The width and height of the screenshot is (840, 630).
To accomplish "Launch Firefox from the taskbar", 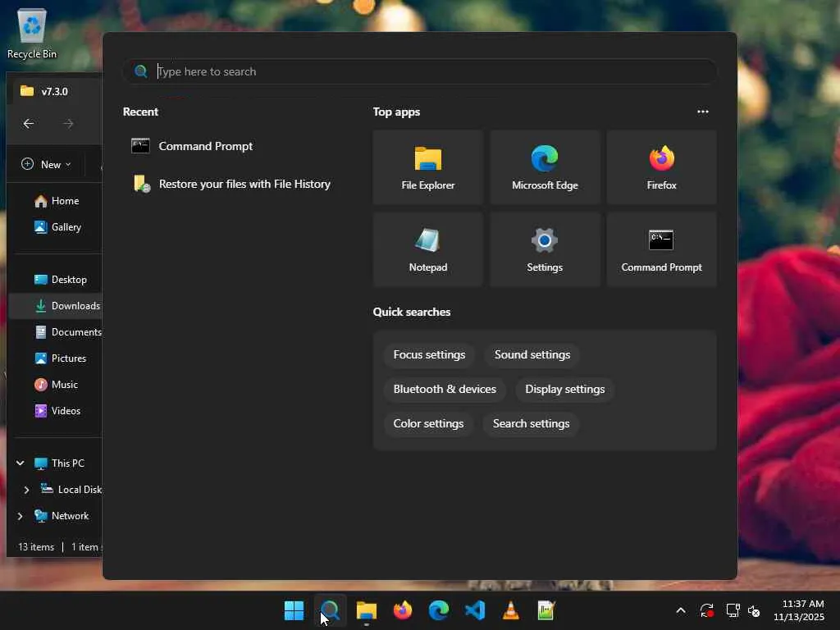I will pyautogui.click(x=402, y=610).
